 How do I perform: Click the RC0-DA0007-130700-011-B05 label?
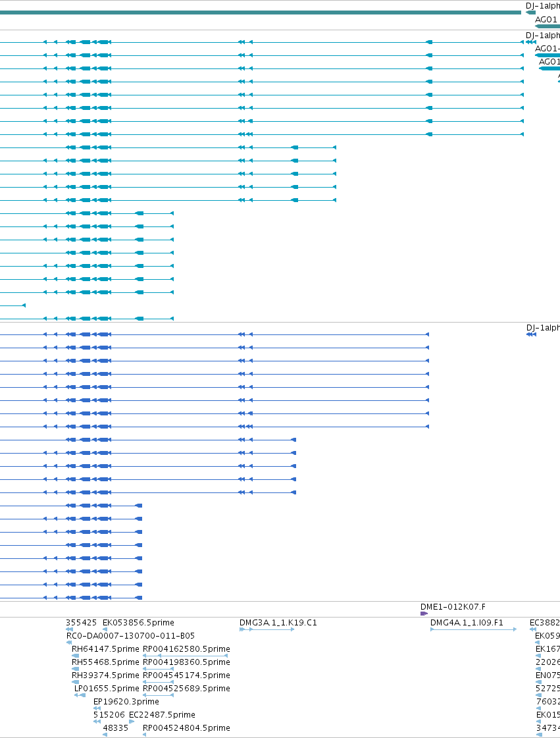[x=130, y=636]
